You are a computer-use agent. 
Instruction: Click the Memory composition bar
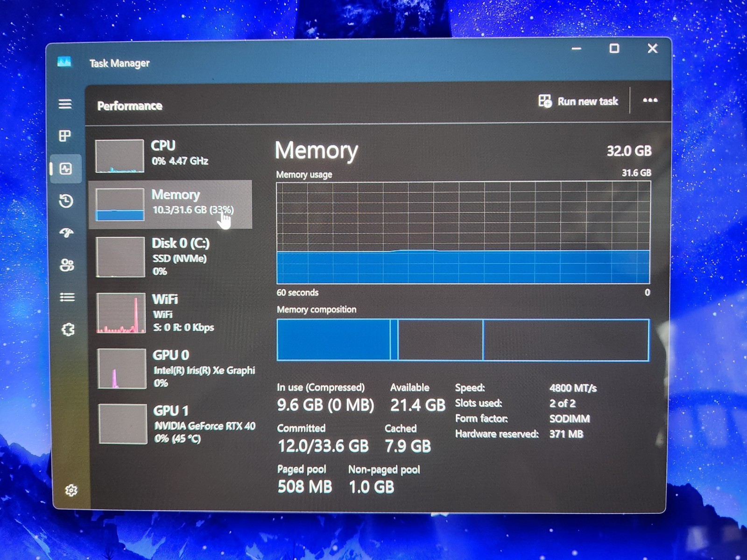(x=463, y=340)
